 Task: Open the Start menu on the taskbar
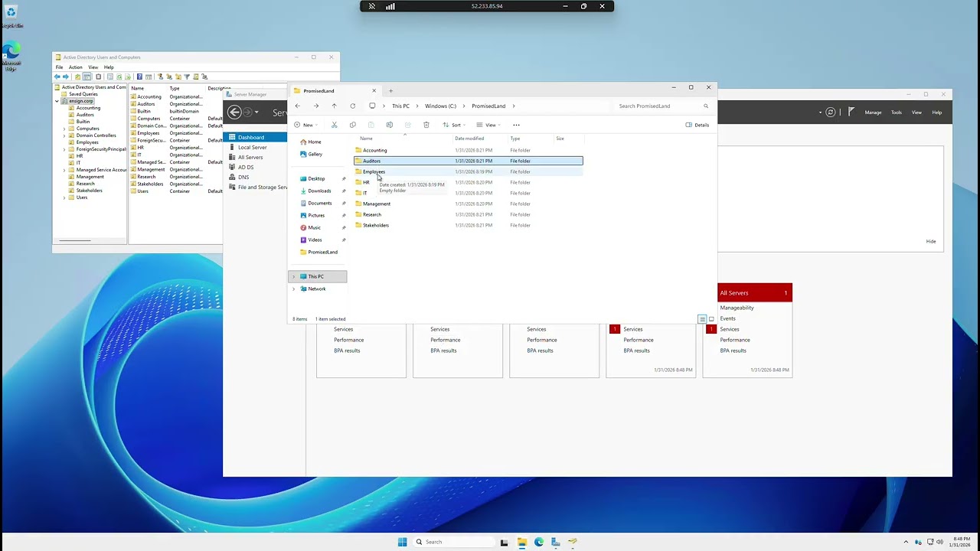click(403, 542)
